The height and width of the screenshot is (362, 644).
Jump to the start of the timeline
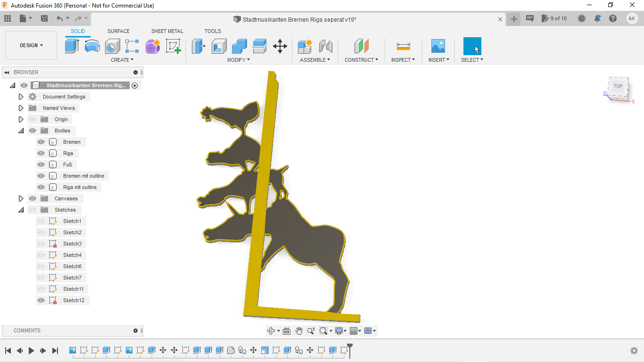[8, 350]
